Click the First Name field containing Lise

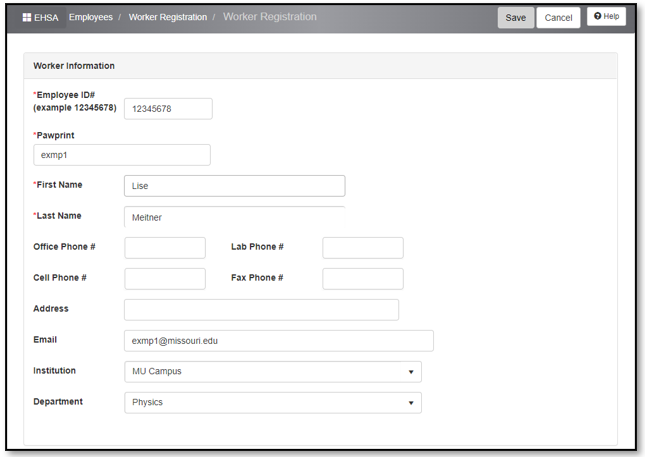click(234, 186)
